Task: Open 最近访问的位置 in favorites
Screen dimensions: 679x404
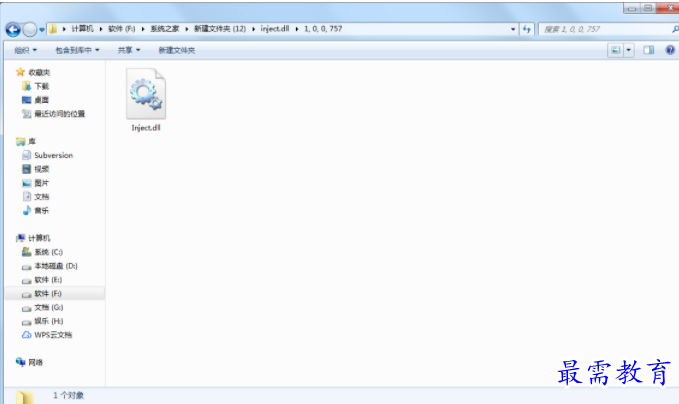Action: click(60, 114)
